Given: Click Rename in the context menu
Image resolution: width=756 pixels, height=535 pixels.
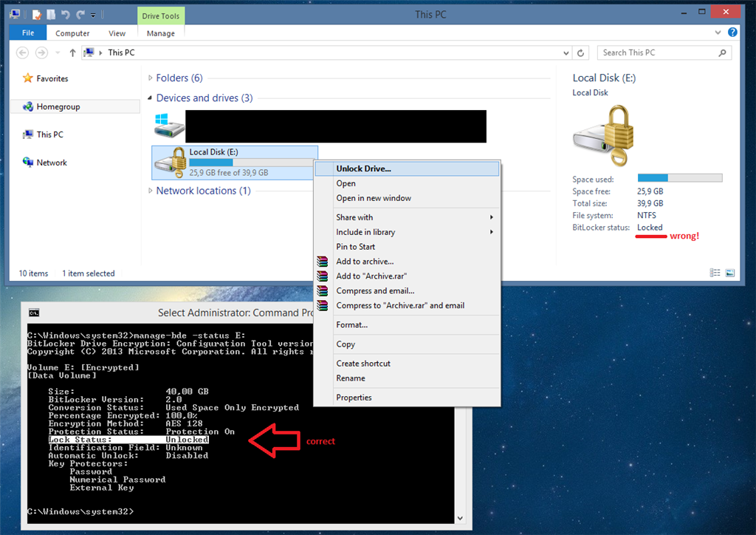Looking at the screenshot, I should (x=407, y=378).
